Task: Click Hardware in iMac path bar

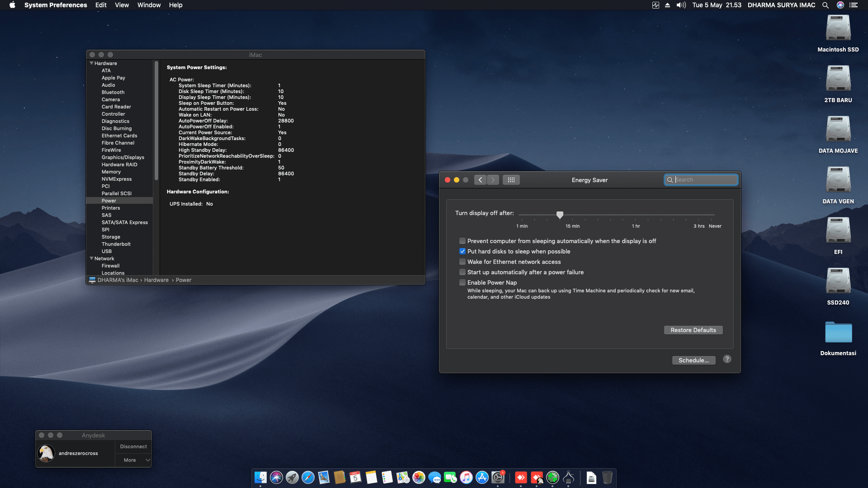Action: 156,280
